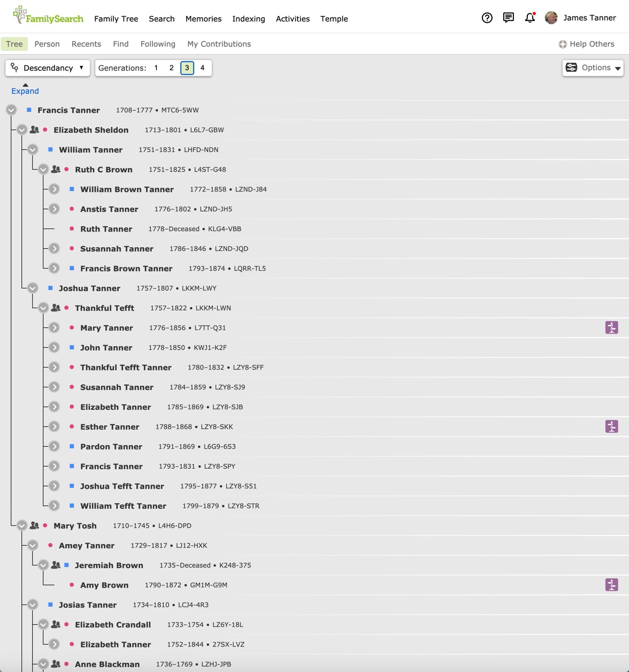Expand Francis Brown Tanner descendants
629x672 pixels.
coord(54,268)
